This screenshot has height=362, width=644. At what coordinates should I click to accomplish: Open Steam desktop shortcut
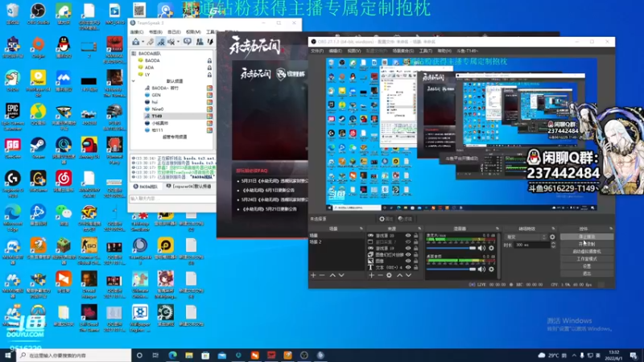[x=38, y=148]
